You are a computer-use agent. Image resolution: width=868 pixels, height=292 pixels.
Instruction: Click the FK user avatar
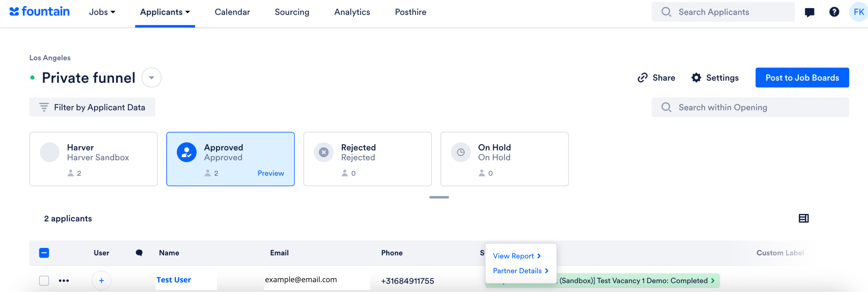click(x=859, y=12)
